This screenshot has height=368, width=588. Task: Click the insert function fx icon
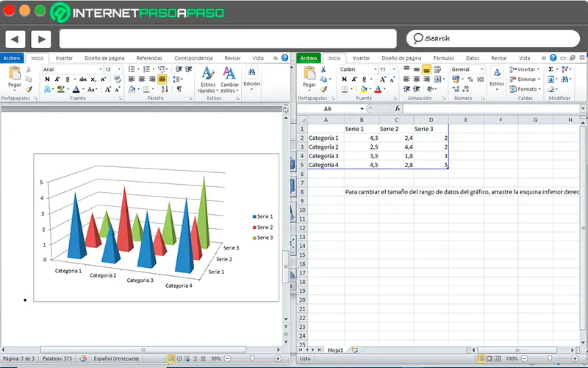click(398, 108)
